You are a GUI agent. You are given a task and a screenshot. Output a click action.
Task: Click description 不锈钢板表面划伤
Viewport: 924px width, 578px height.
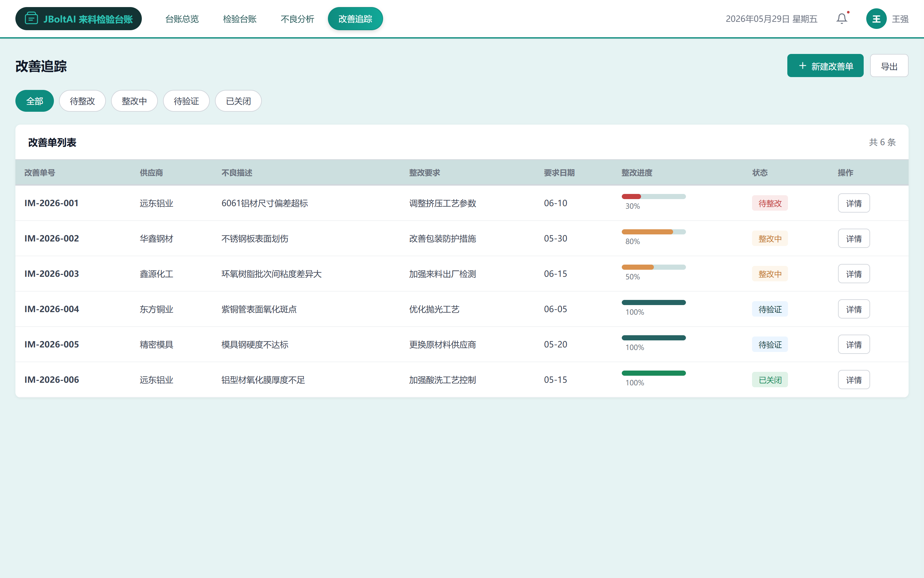tap(255, 239)
